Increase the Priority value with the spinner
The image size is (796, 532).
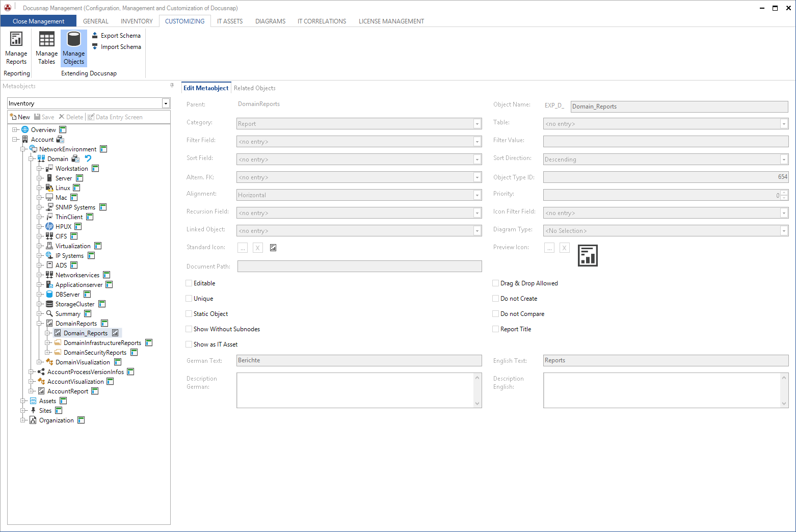(784, 193)
